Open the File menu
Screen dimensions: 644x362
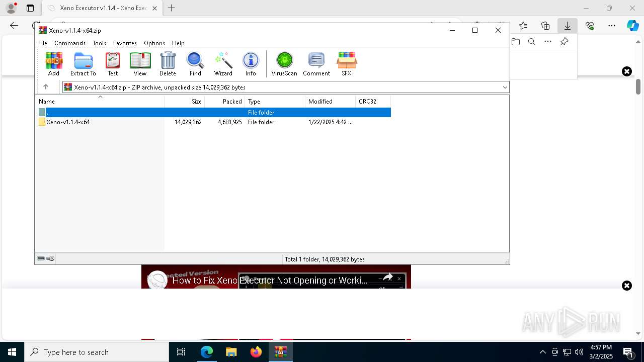(43, 43)
